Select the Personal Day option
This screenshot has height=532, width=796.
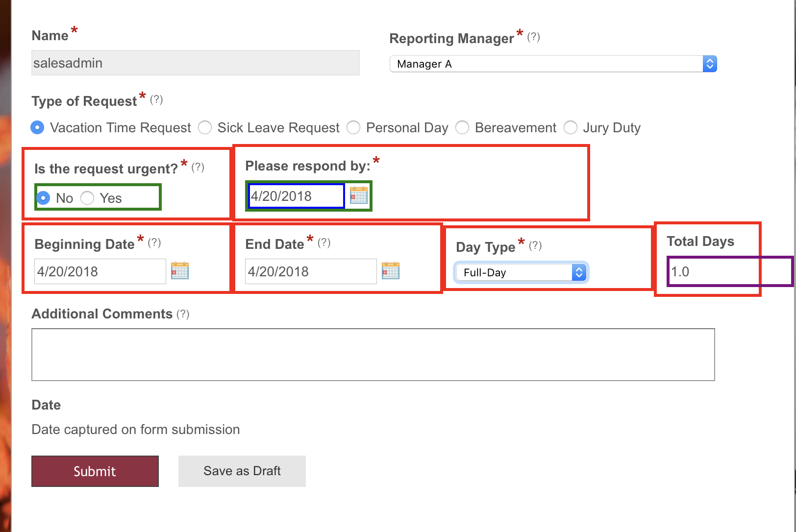[x=353, y=128]
